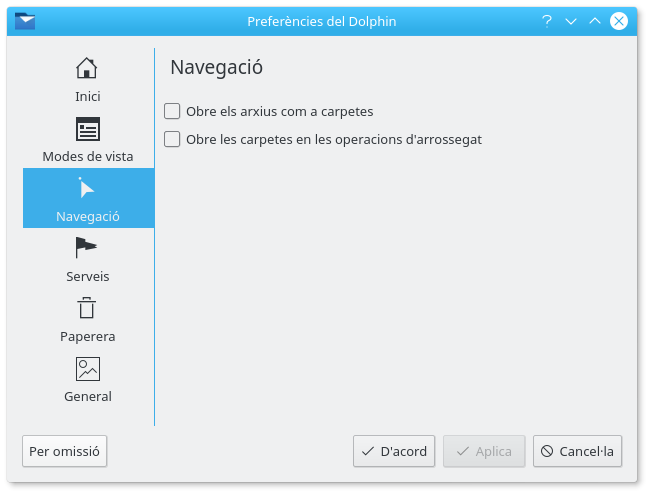650x495 pixels.
Task: Click the 'Preferències del Dolphin' window title
Action: coord(324,20)
